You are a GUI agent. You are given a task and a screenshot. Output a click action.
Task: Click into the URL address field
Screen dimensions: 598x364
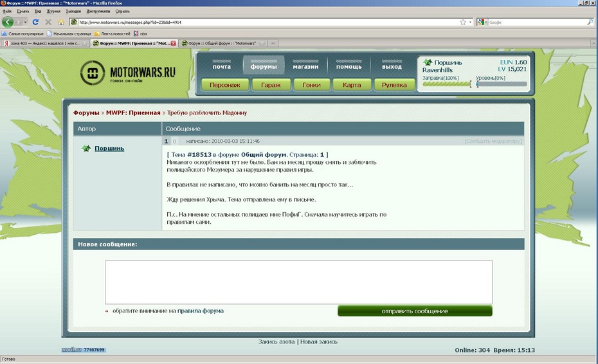tap(268, 22)
